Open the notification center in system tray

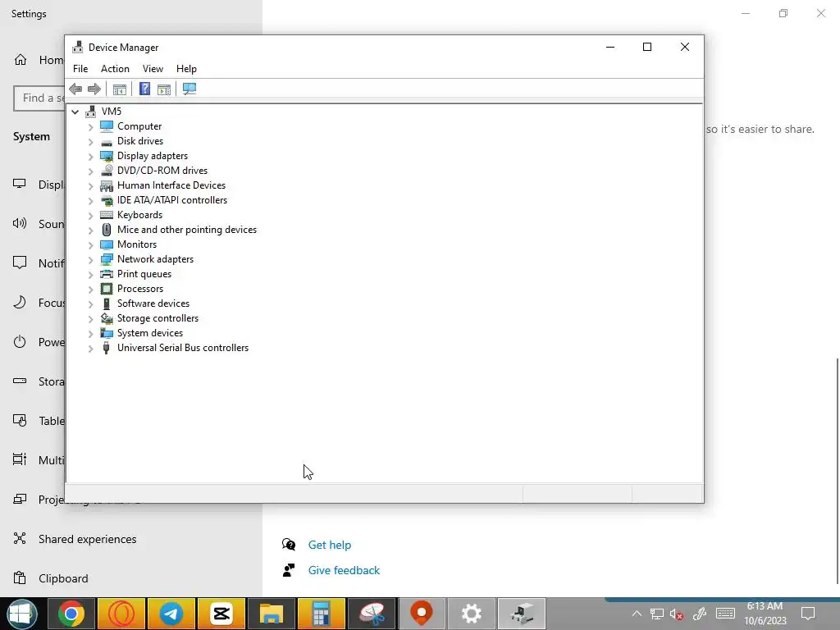[x=808, y=614]
